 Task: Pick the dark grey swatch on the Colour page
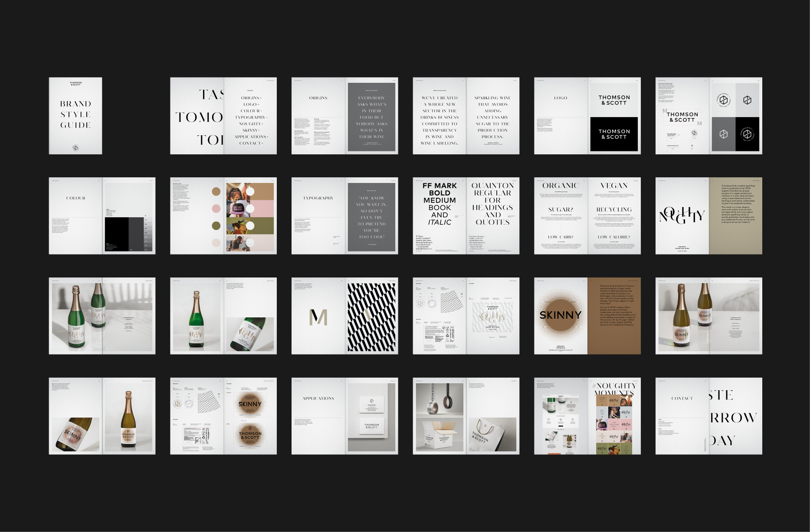pos(136,234)
